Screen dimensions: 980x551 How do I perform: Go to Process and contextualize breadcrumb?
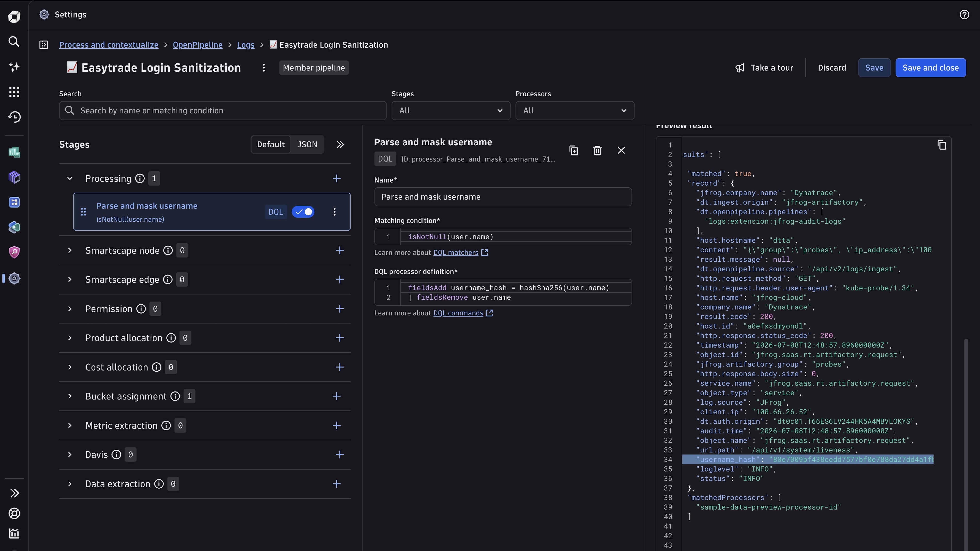pyautogui.click(x=108, y=45)
